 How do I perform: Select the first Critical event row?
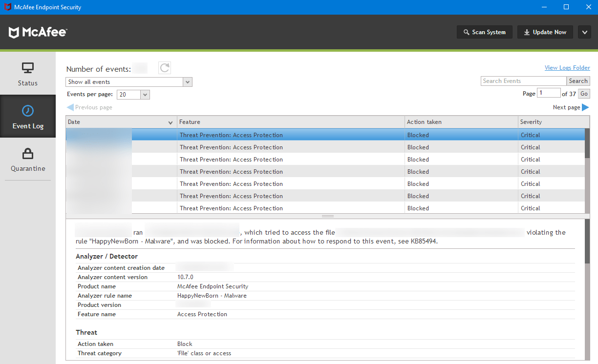pyautogui.click(x=293, y=135)
